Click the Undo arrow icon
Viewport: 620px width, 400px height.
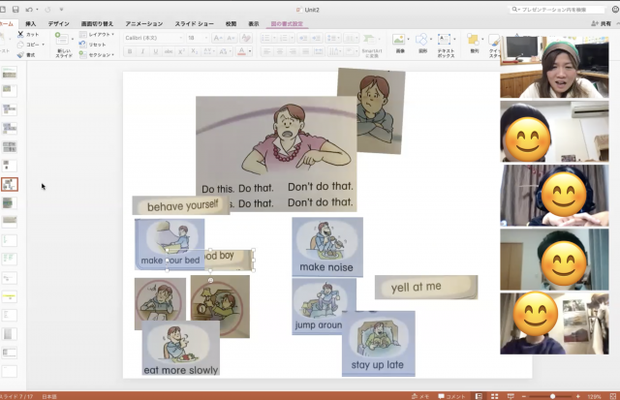pos(29,9)
